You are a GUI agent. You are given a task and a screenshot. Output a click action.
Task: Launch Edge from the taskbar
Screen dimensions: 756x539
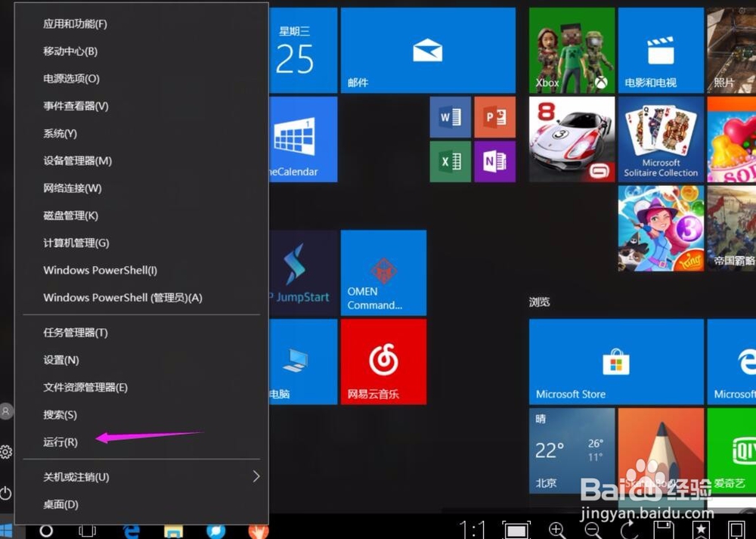pyautogui.click(x=131, y=531)
